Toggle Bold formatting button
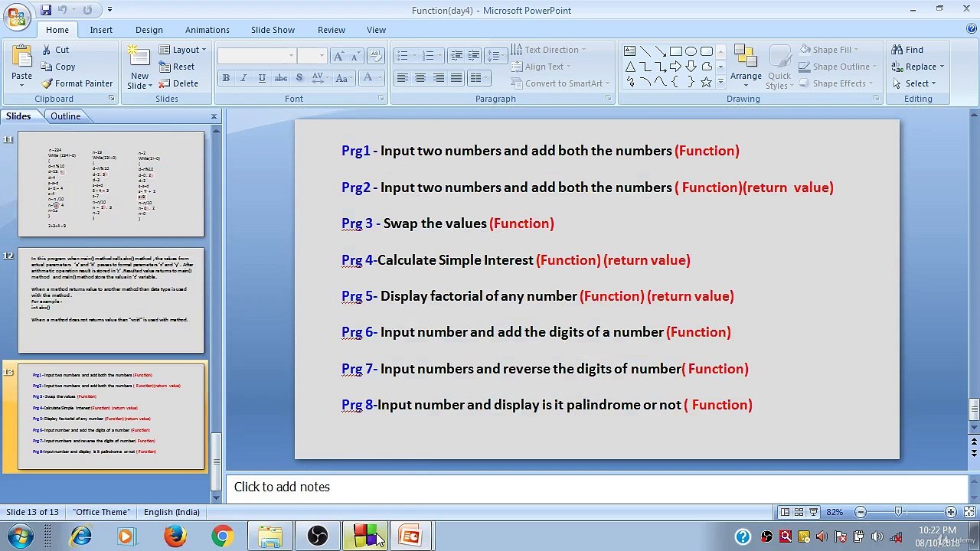Screen dimensions: 980x551 click(x=226, y=78)
